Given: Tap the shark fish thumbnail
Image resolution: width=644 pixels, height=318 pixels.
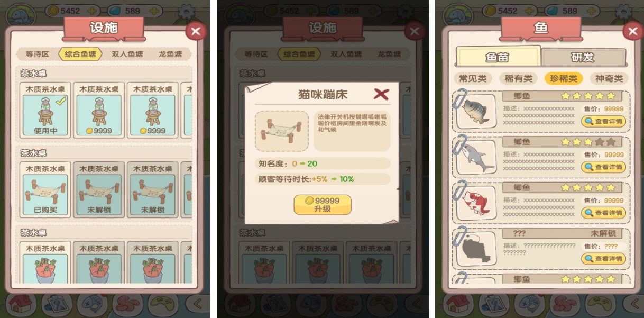Looking at the screenshot, I should [x=475, y=157].
